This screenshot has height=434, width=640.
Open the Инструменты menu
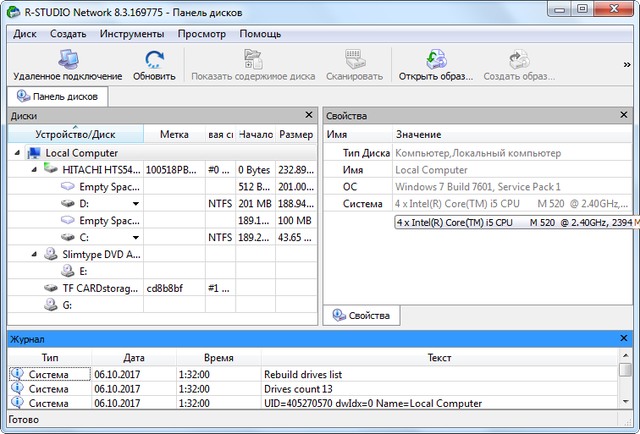pyautogui.click(x=132, y=34)
